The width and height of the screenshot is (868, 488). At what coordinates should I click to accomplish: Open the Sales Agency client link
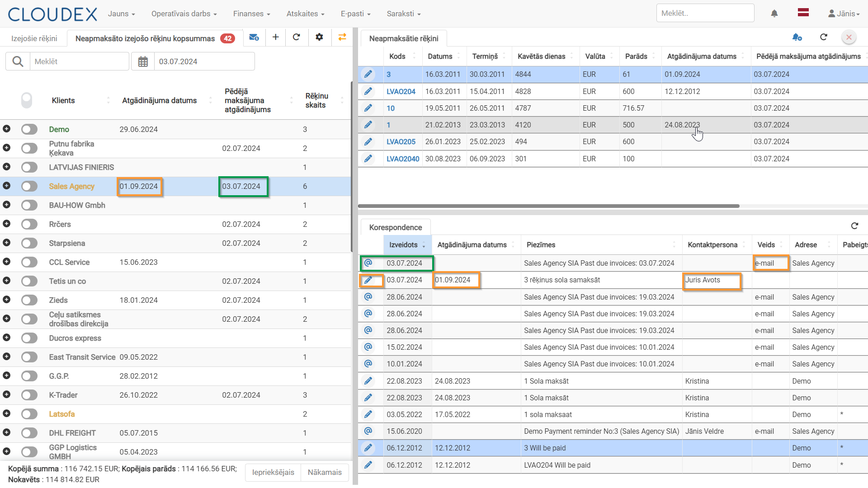(x=71, y=186)
